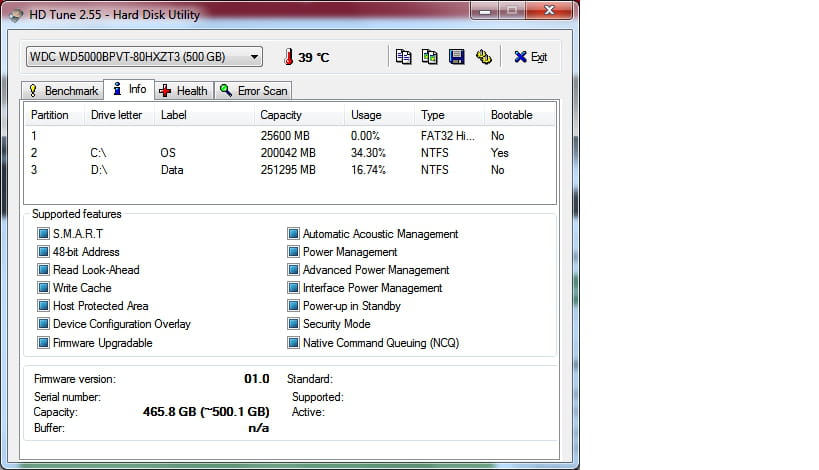Select the C:\ drive letter cell

click(x=98, y=152)
